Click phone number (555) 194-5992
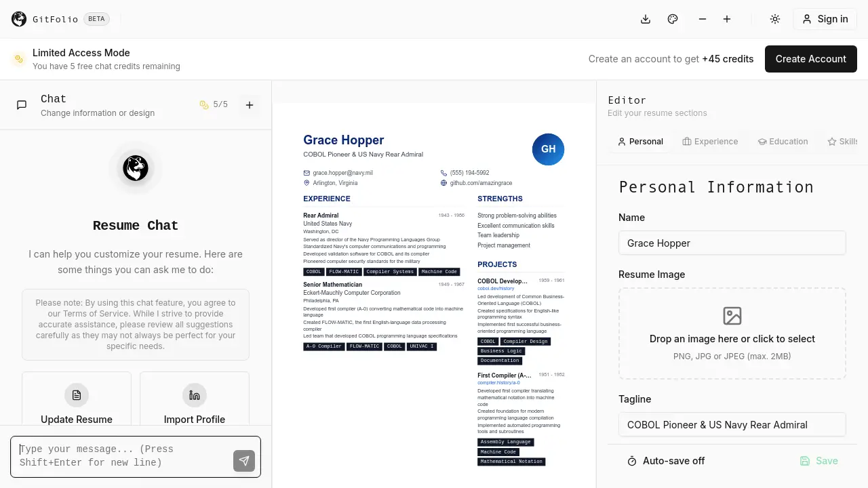This screenshot has height=488, width=868. (x=469, y=173)
